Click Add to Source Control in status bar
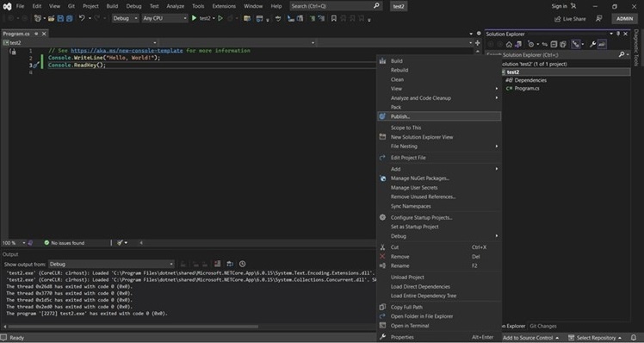Viewport: 644px width, 343px height. point(530,338)
